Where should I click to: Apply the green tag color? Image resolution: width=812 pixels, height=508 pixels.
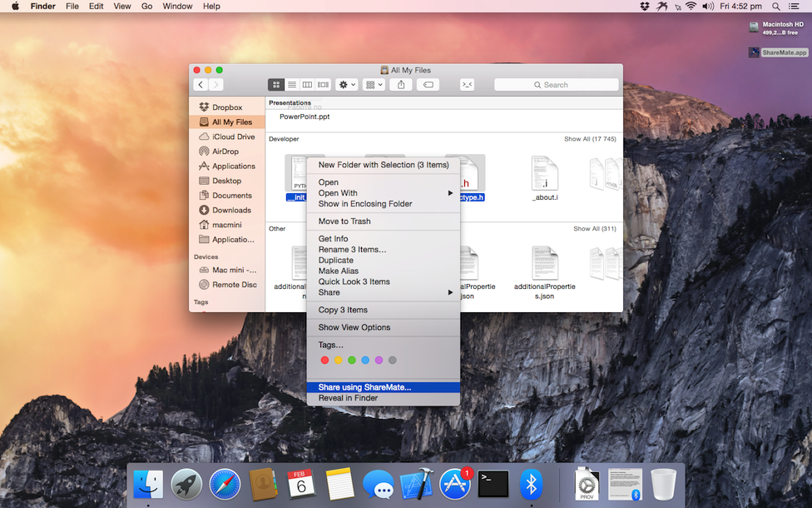click(352, 361)
